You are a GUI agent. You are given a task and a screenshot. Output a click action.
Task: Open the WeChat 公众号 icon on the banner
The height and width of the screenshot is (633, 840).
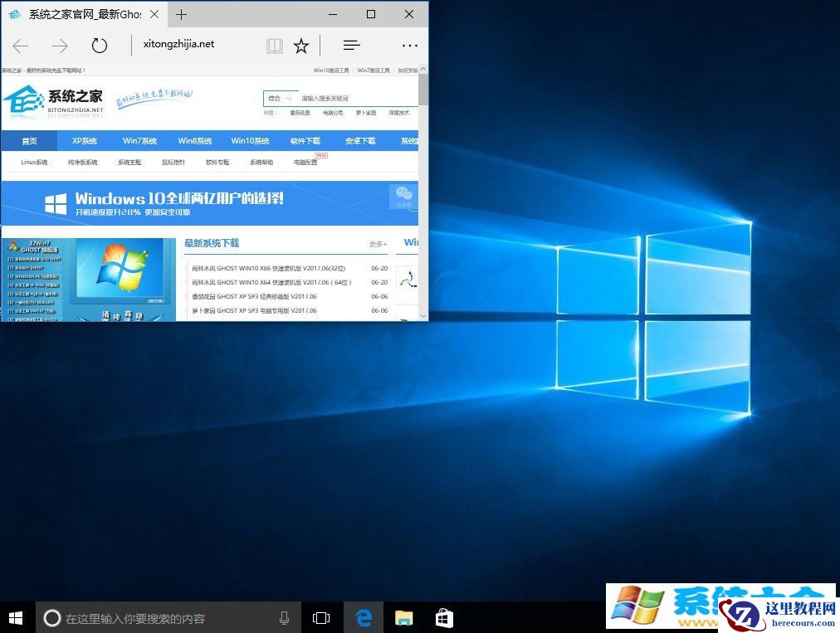tap(404, 196)
